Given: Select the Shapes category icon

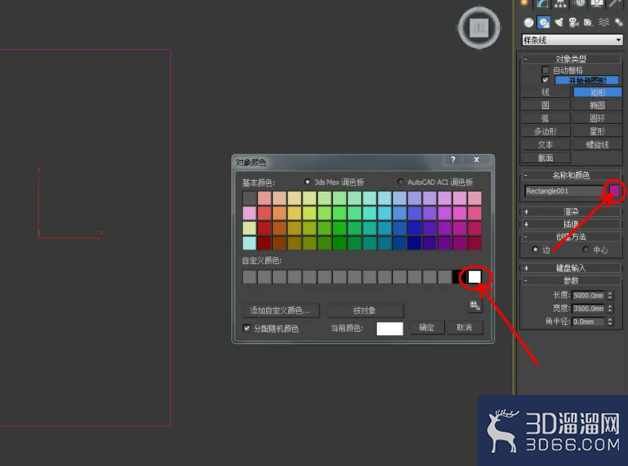Looking at the screenshot, I should click(x=544, y=22).
